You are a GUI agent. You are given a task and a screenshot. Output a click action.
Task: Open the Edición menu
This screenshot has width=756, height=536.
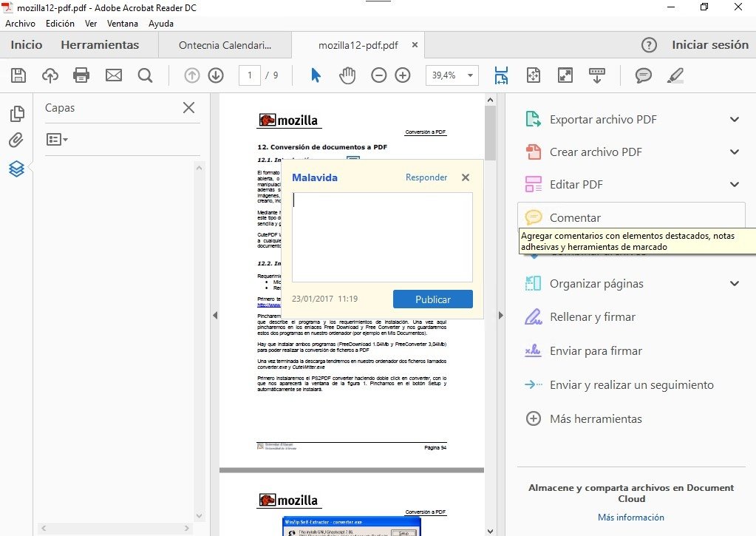click(x=60, y=23)
